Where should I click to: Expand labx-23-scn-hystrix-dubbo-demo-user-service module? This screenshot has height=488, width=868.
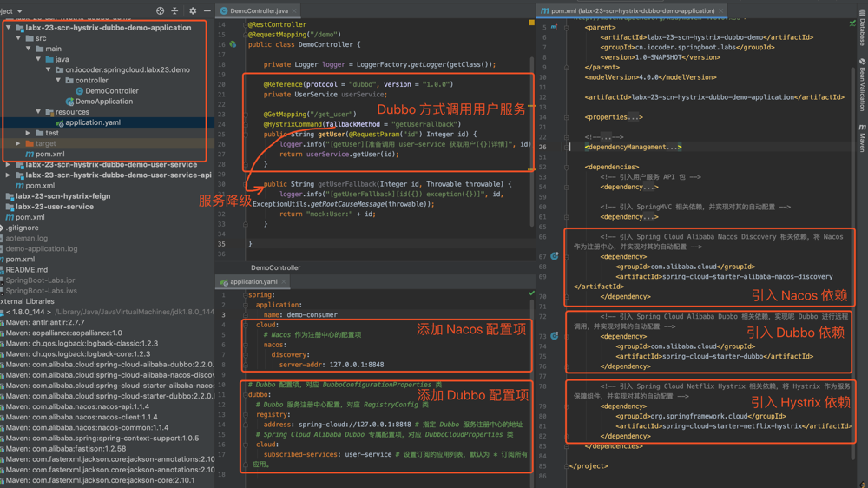pos(9,164)
